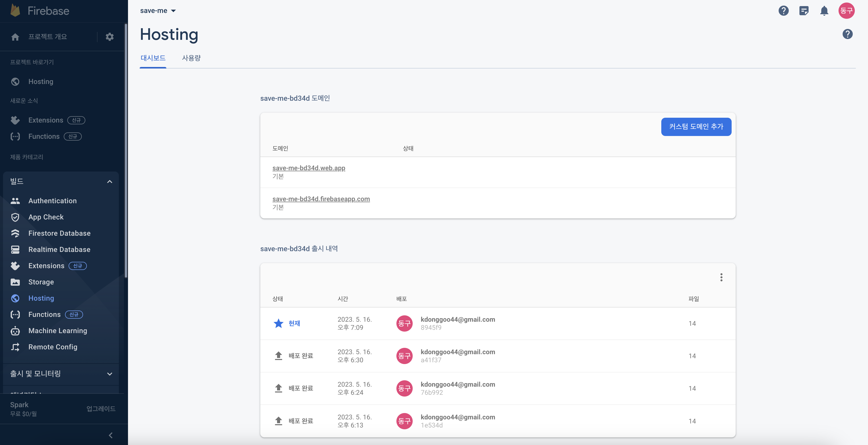Collapse the 빌드 section chevron
The width and height of the screenshot is (868, 445).
click(109, 182)
